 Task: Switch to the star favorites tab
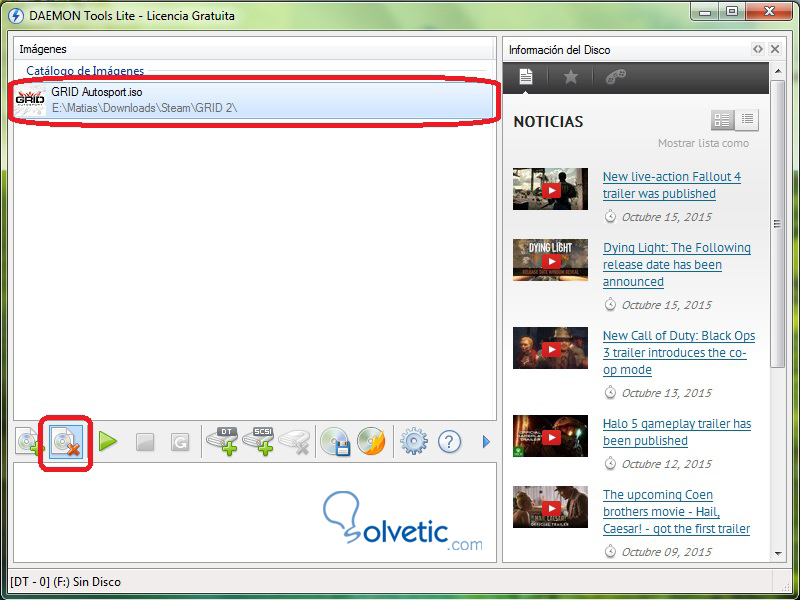coord(570,77)
